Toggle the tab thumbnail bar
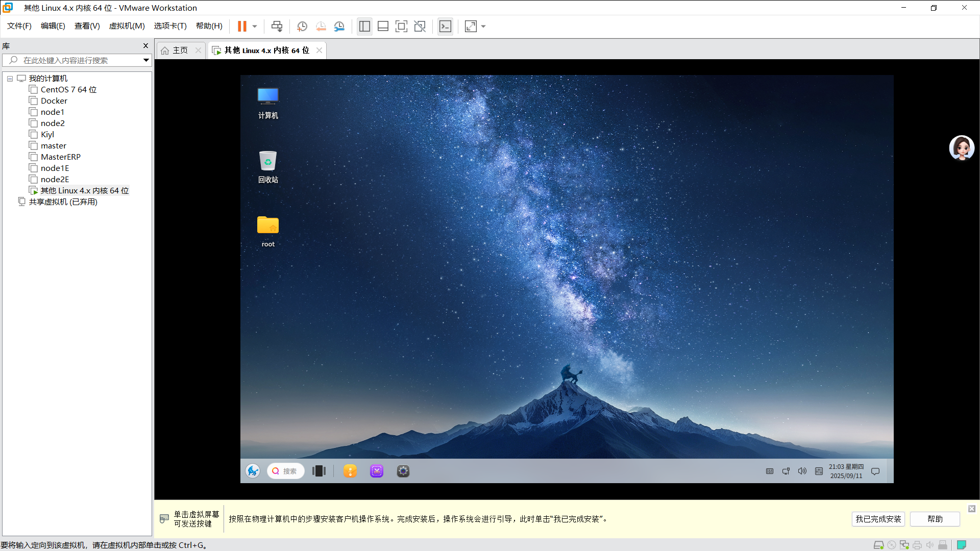The image size is (980, 551). pos(383,26)
